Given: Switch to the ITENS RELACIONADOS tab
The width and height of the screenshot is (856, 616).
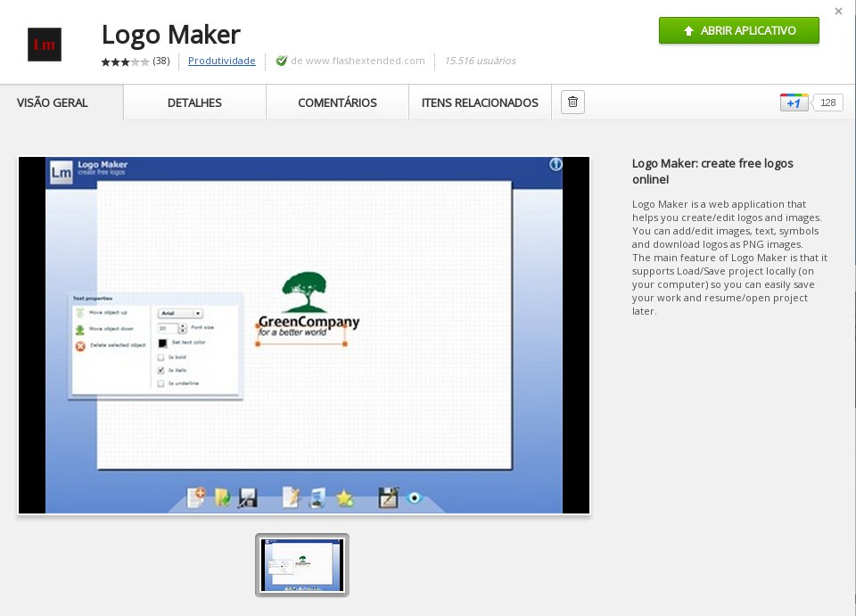Looking at the screenshot, I should coord(480,103).
